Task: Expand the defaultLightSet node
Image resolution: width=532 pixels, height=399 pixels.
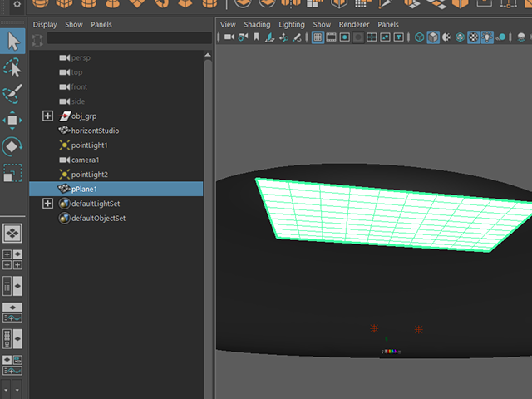Action: tap(47, 203)
